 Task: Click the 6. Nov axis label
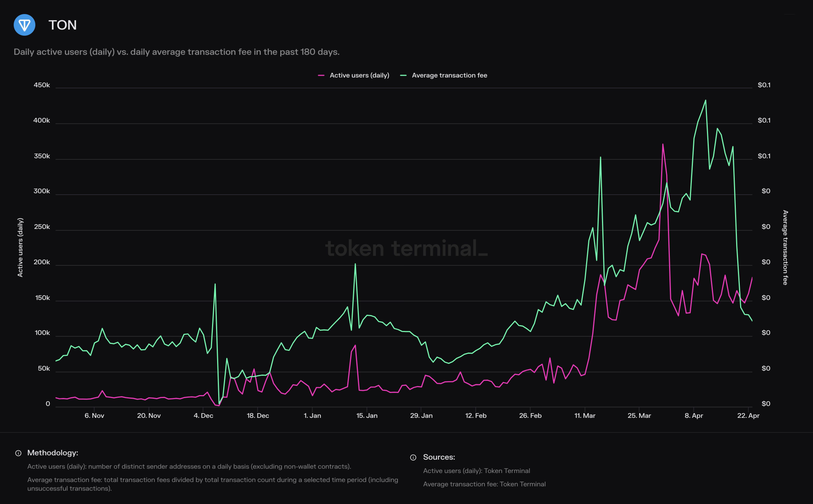click(94, 416)
